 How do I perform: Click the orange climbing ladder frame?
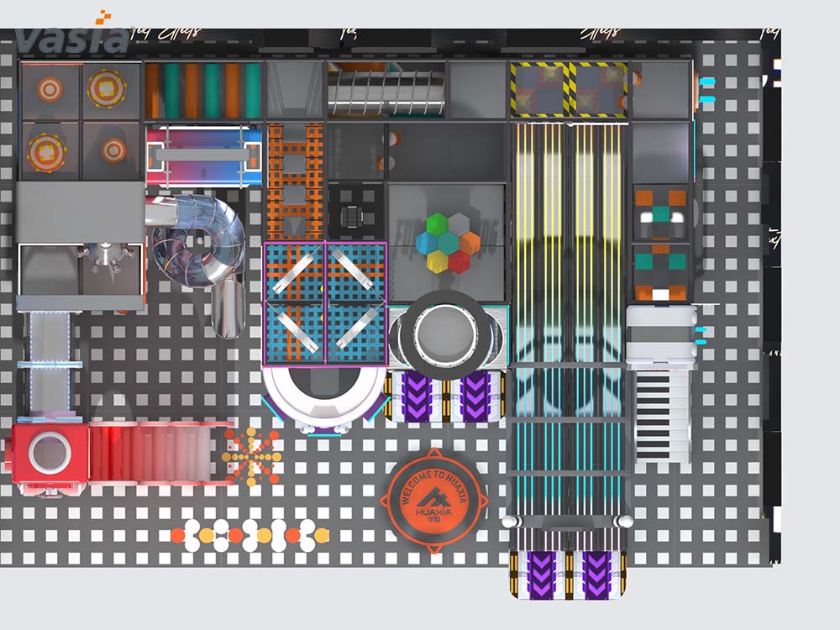pyautogui.click(x=295, y=181)
